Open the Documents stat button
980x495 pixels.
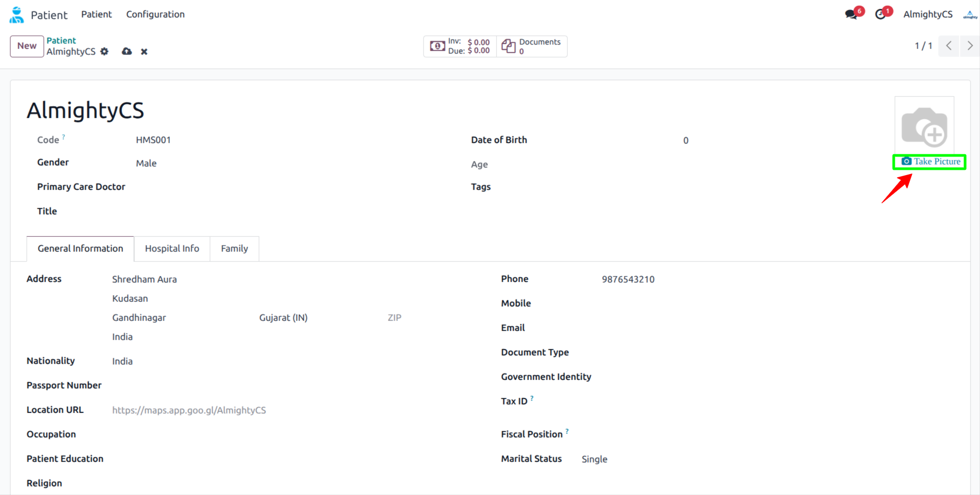(532, 46)
